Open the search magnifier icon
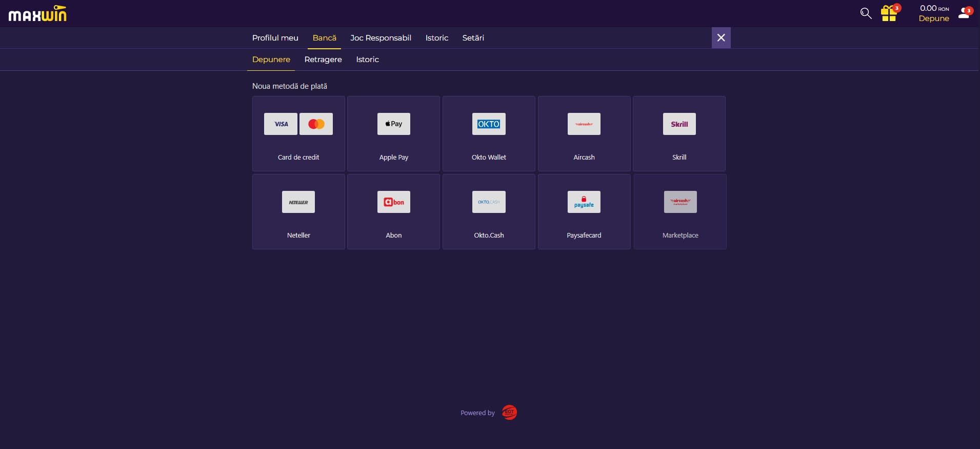Viewport: 980px width, 449px height. [x=866, y=13]
